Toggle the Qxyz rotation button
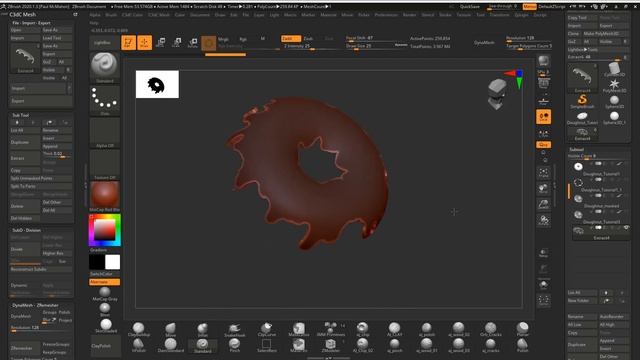The height and width of the screenshot is (360, 640). pyautogui.click(x=543, y=145)
